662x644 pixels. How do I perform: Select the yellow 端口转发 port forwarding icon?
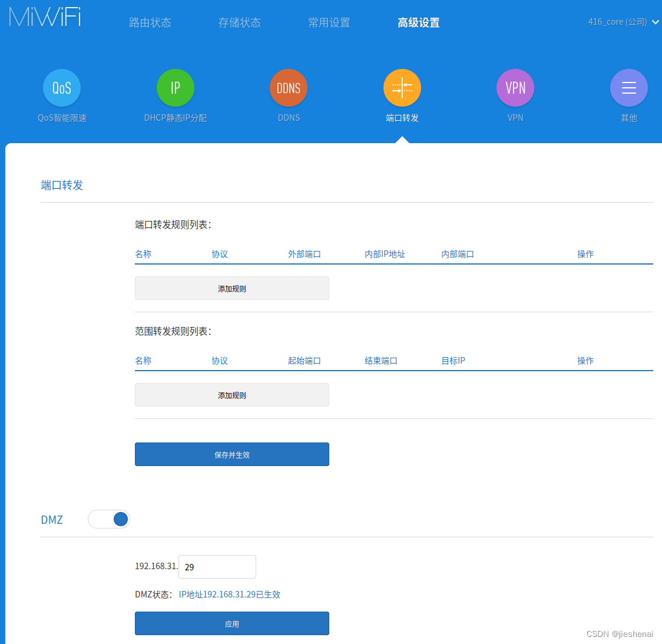[x=402, y=88]
